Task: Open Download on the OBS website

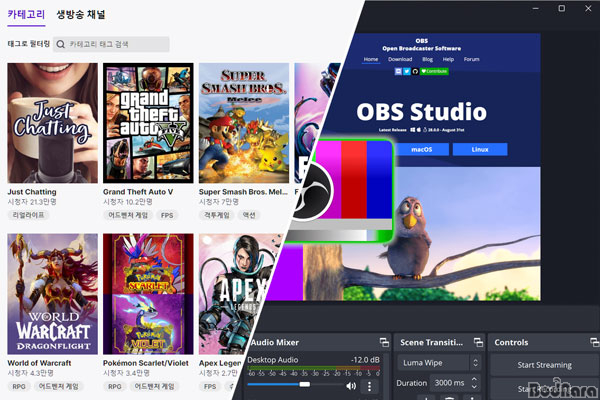Action: [400, 59]
